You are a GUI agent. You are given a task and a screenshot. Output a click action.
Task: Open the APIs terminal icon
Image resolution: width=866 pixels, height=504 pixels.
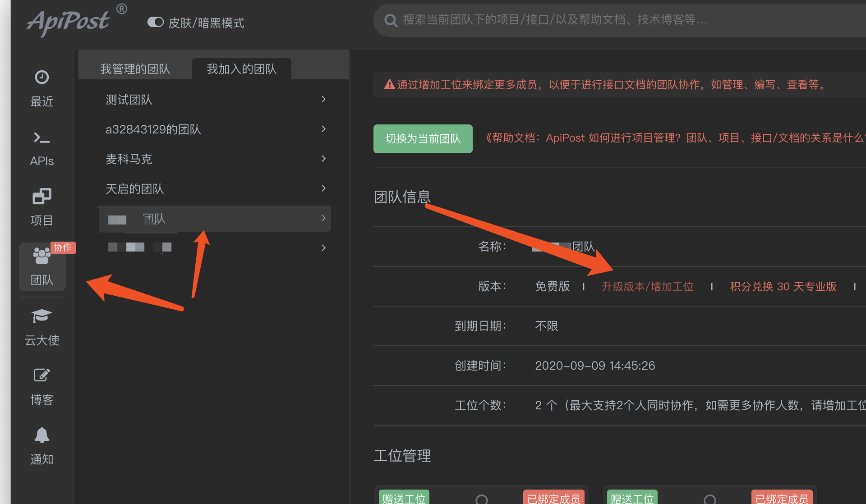pyautogui.click(x=42, y=137)
